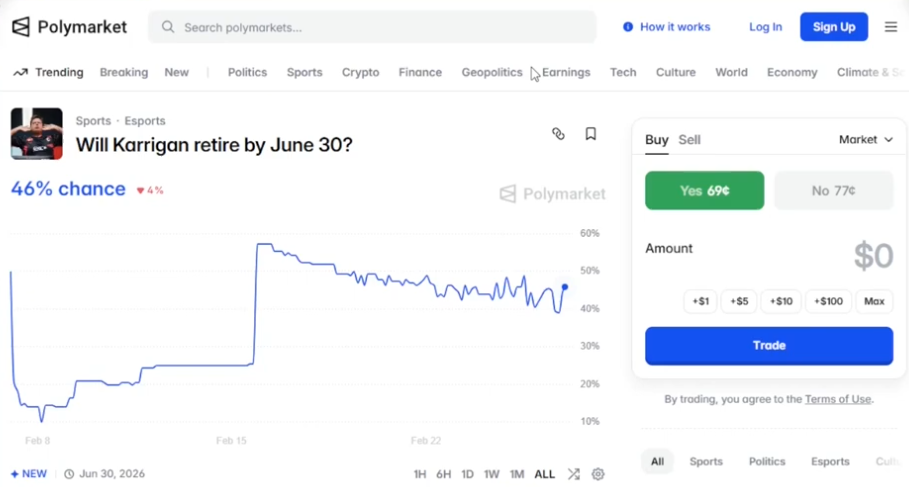Select the Esports filter chip below the trade panel
Viewport: 909px width, 487px height.
click(x=830, y=461)
